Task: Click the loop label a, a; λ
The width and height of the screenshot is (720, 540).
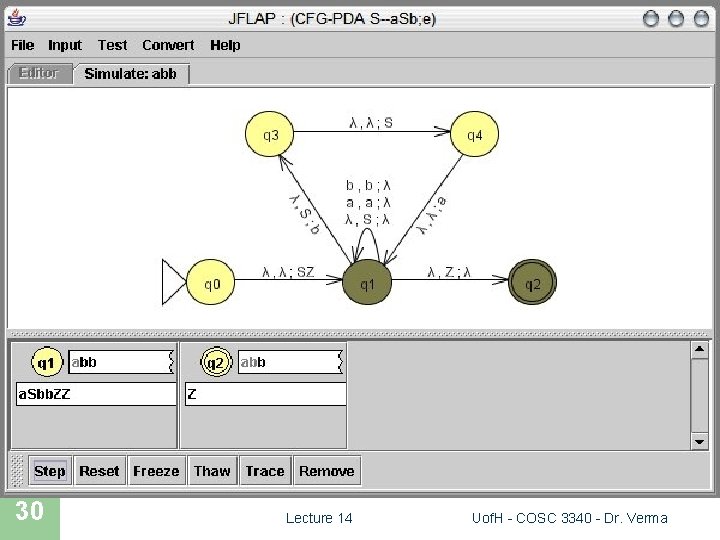Action: [368, 202]
